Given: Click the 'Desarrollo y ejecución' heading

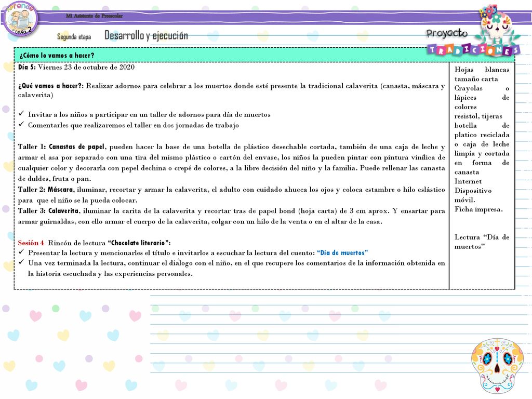Looking at the screenshot, I should [146, 35].
